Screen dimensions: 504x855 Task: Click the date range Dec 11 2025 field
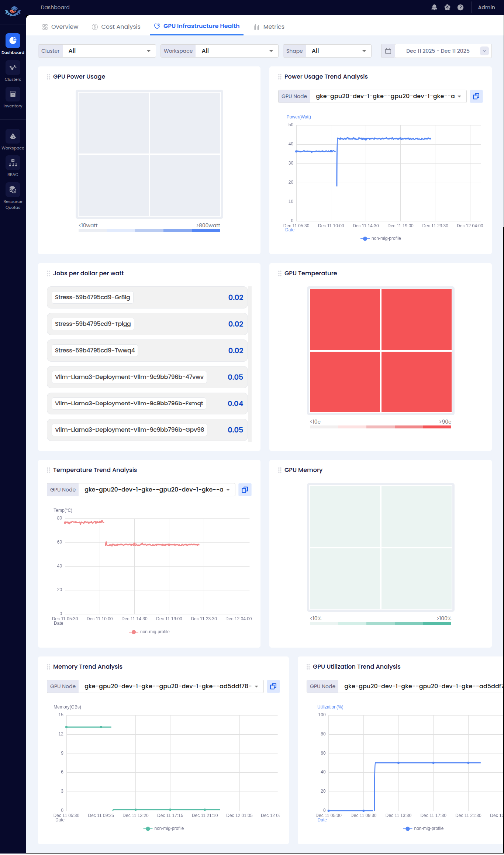pyautogui.click(x=438, y=51)
